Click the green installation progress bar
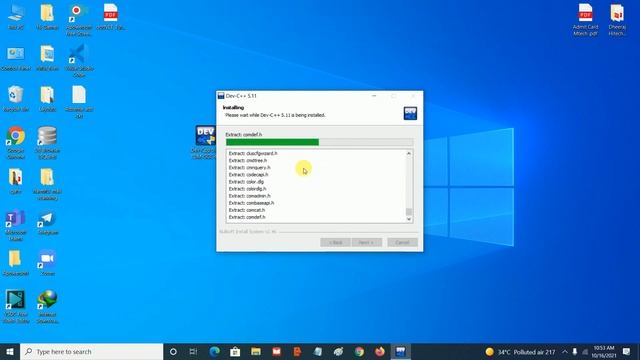Viewport: 640px width, 360px height. click(320, 142)
